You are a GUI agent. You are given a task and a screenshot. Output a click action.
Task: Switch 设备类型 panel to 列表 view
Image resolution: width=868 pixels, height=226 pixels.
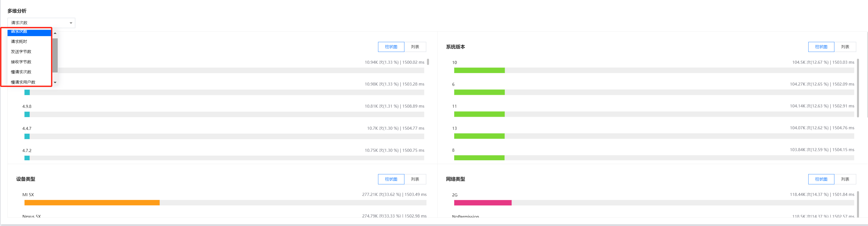[x=415, y=180]
